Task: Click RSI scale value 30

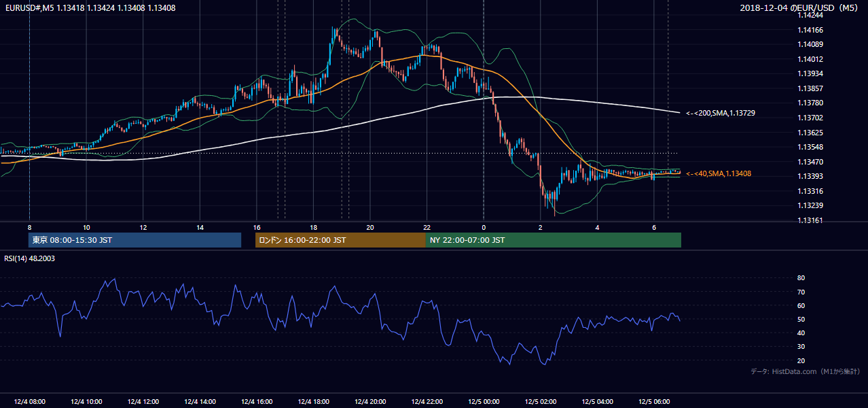Action: (801, 347)
